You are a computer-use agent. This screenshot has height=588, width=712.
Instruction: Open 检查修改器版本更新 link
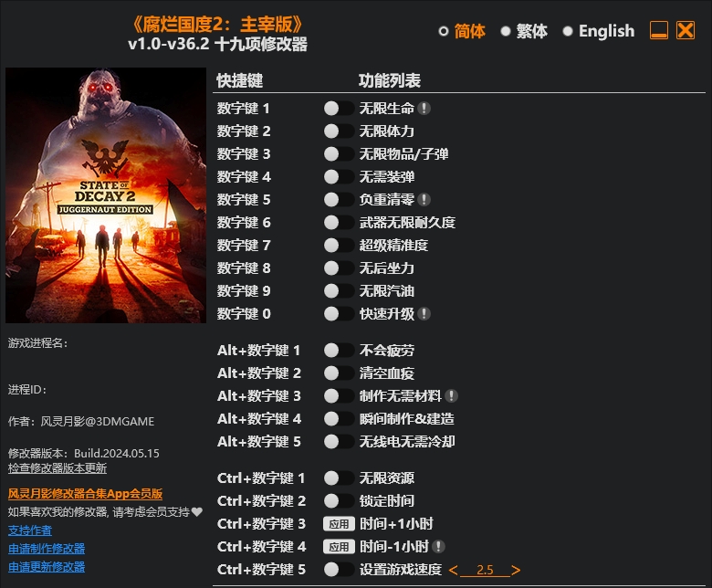click(x=58, y=468)
